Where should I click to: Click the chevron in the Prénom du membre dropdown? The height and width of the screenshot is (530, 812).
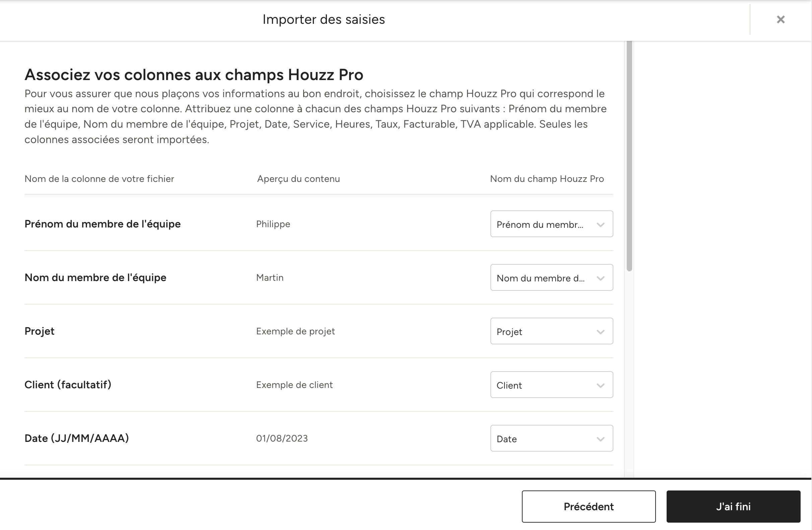tap(601, 224)
